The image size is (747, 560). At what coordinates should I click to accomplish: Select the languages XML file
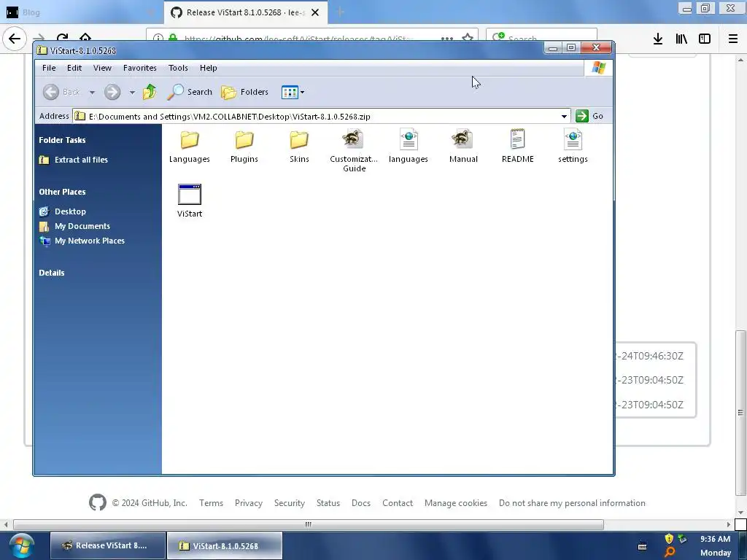(409, 146)
